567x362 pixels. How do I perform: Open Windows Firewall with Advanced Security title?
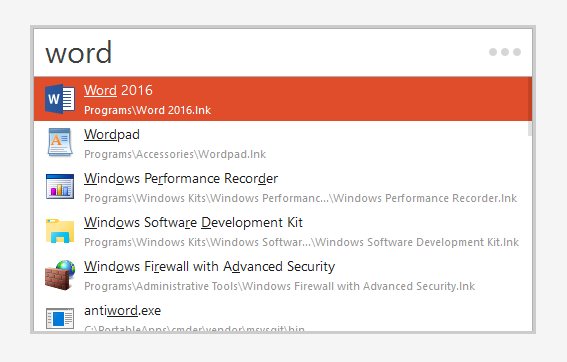[x=209, y=267]
